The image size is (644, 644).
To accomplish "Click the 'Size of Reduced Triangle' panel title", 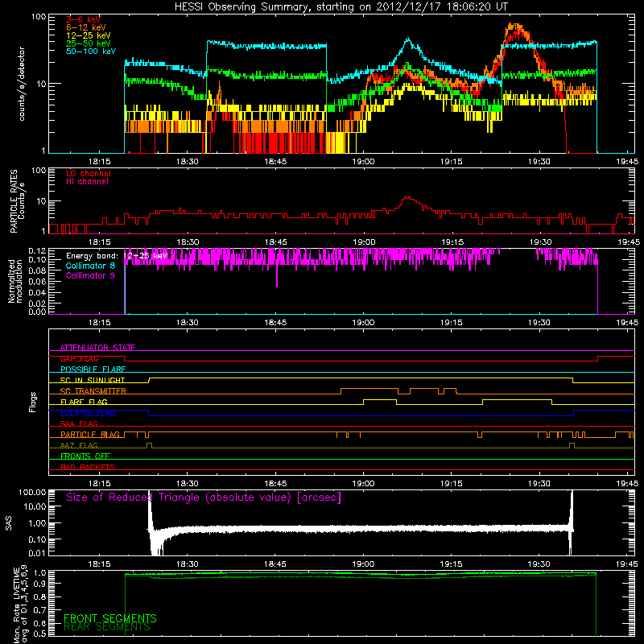I will coord(204,497).
